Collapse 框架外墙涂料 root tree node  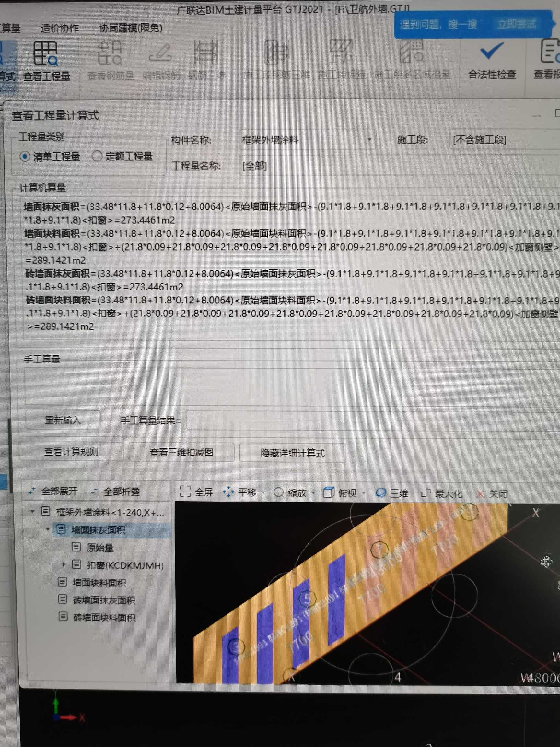point(32,511)
